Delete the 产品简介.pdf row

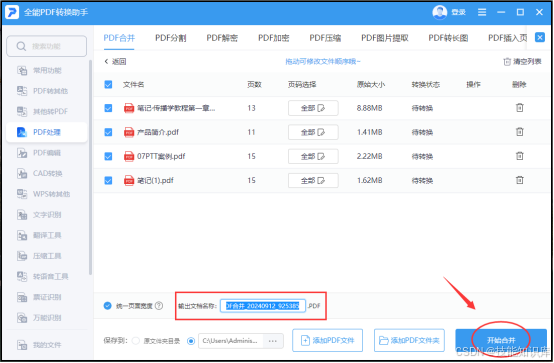click(519, 132)
